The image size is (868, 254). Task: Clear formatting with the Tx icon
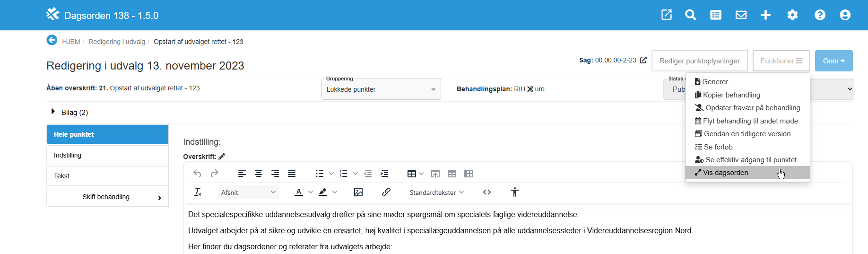pyautogui.click(x=198, y=192)
